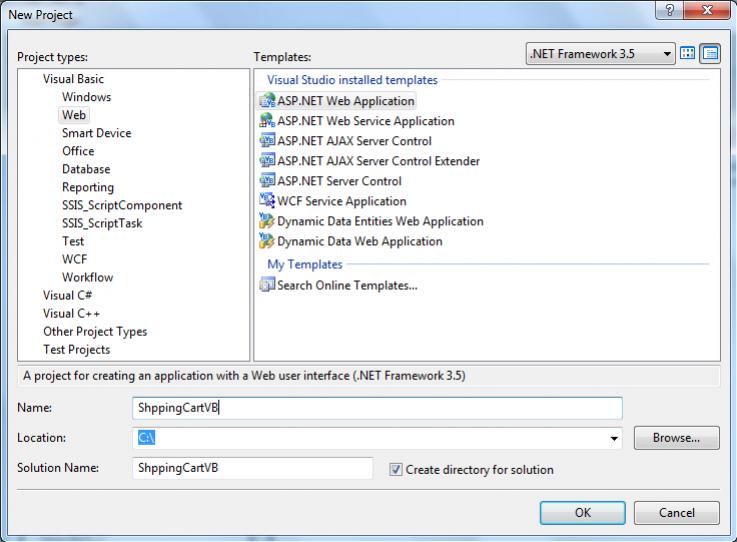This screenshot has height=542, width=737.
Task: Select 'WCF Service Application' template text
Action: pos(342,201)
